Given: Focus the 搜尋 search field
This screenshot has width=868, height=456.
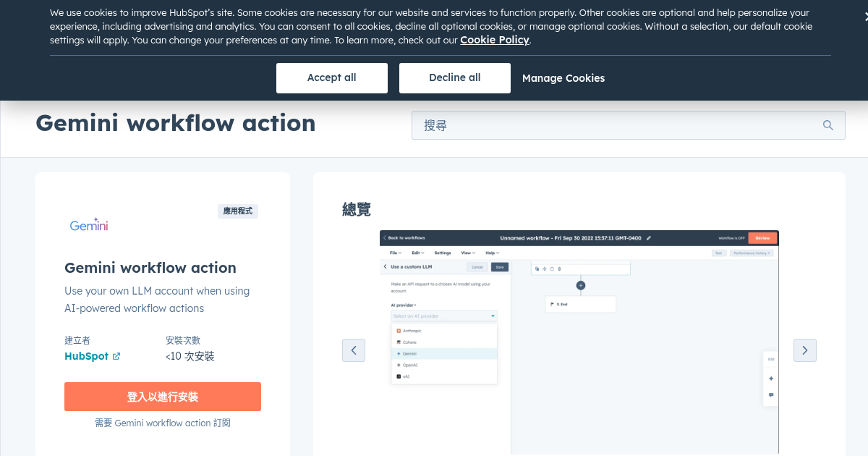Looking at the screenshot, I should coord(628,125).
